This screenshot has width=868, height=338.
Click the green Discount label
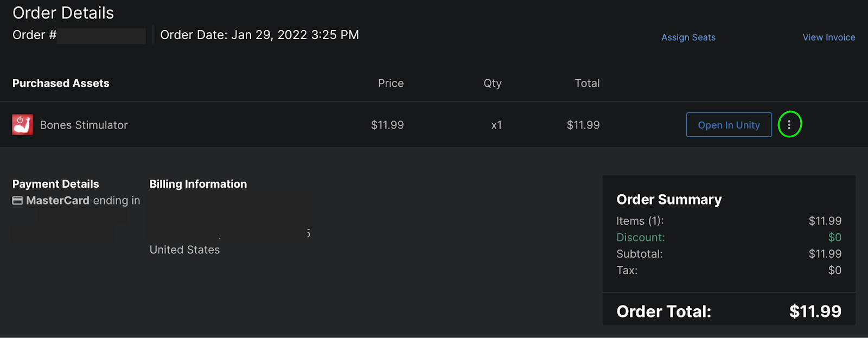point(640,238)
